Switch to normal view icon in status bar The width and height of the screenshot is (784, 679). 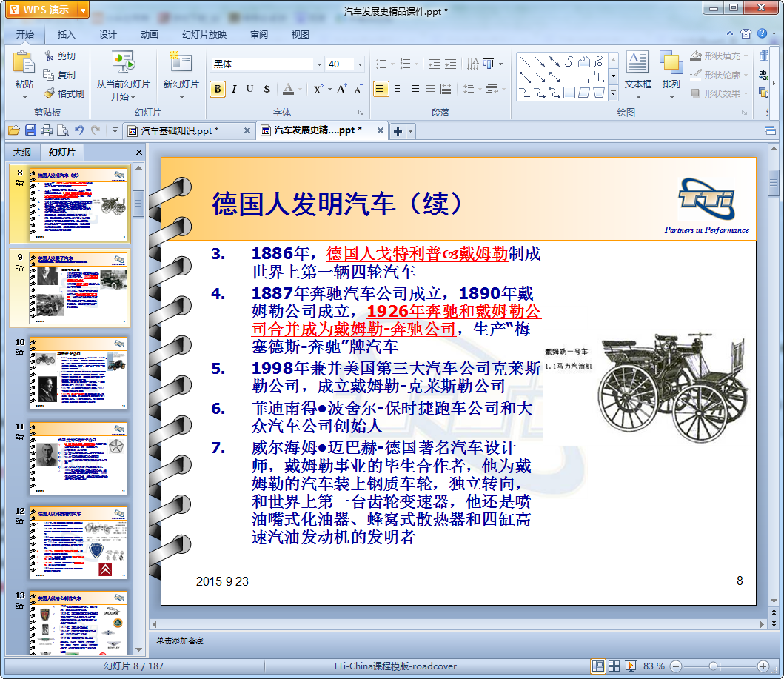(x=597, y=666)
